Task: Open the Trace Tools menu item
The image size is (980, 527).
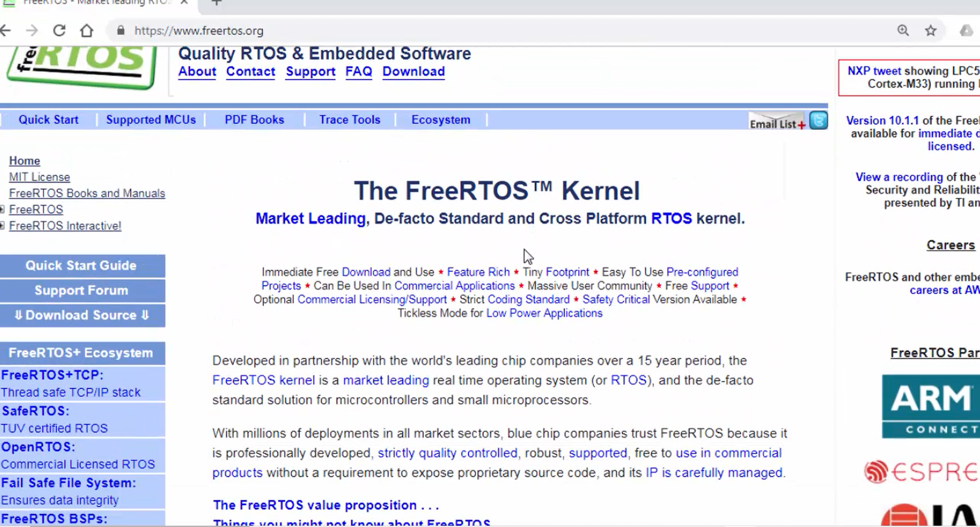Action: coord(350,120)
